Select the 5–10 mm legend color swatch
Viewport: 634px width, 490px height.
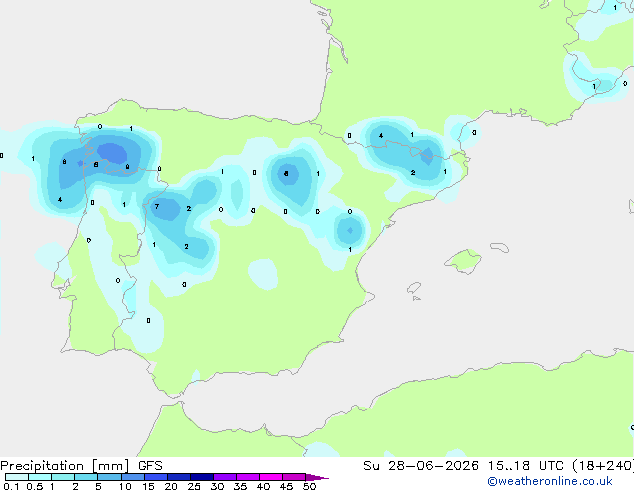[x=109, y=477]
